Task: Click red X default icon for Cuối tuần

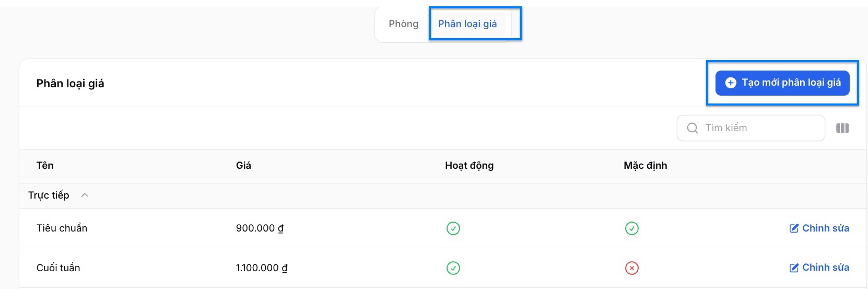Action: pos(632,268)
